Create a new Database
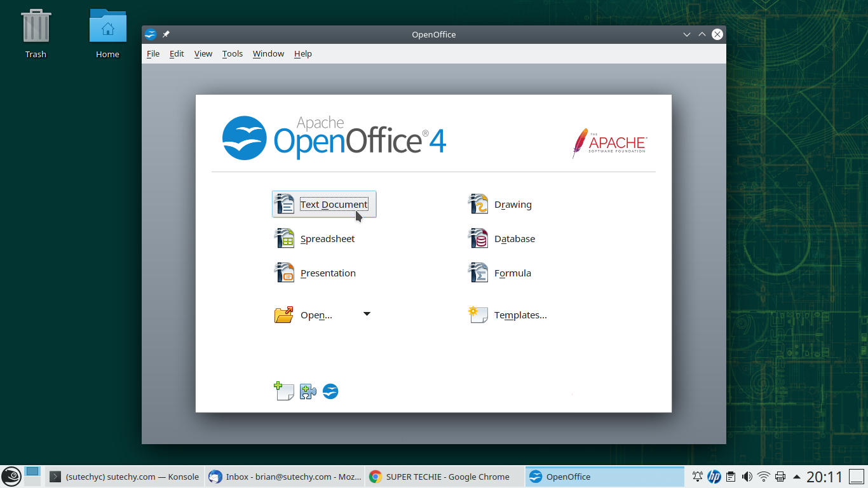Viewport: 868px width, 488px height. 501,239
